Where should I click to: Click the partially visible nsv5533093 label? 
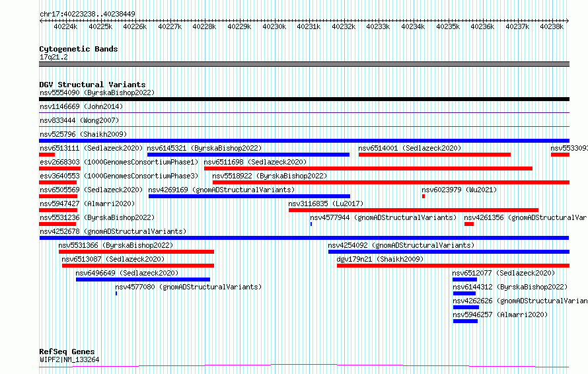click(570, 148)
